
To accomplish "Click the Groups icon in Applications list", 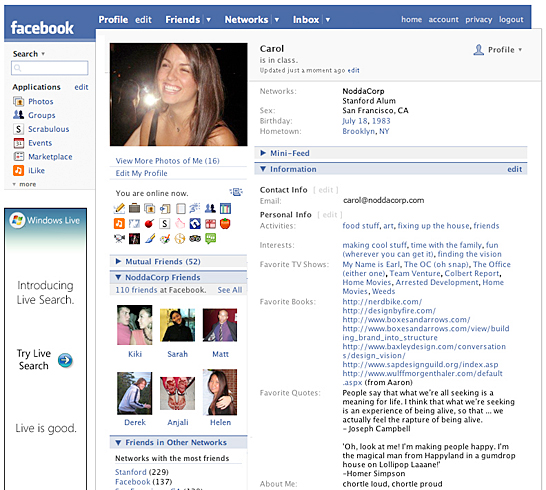I will [18, 115].
